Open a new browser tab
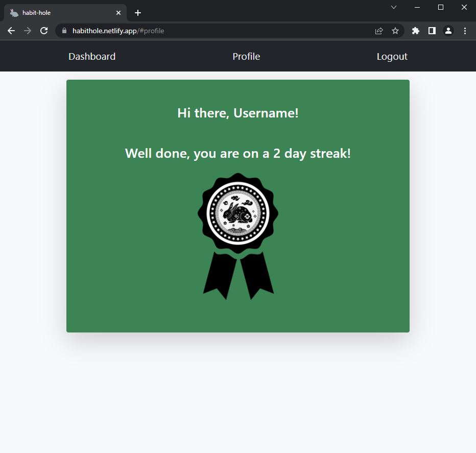Image resolution: width=476 pixels, height=453 pixels. click(x=138, y=13)
